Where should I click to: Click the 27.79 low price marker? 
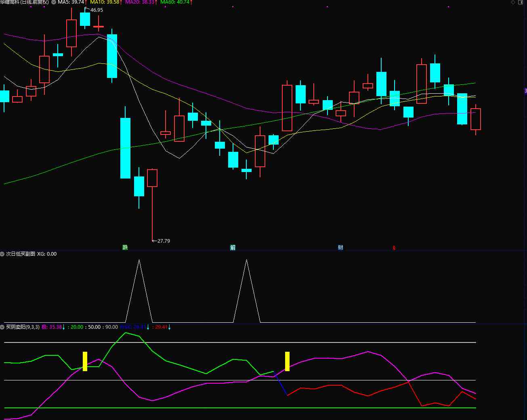(163, 241)
